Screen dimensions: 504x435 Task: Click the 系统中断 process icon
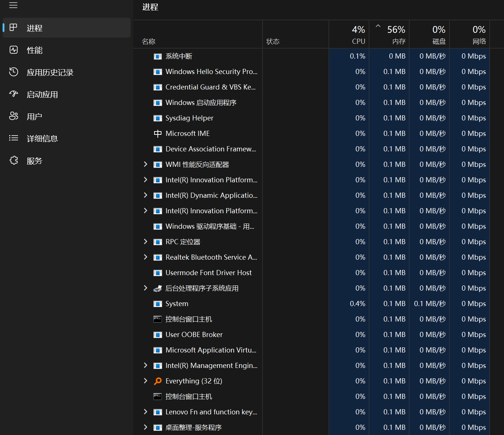coord(158,56)
